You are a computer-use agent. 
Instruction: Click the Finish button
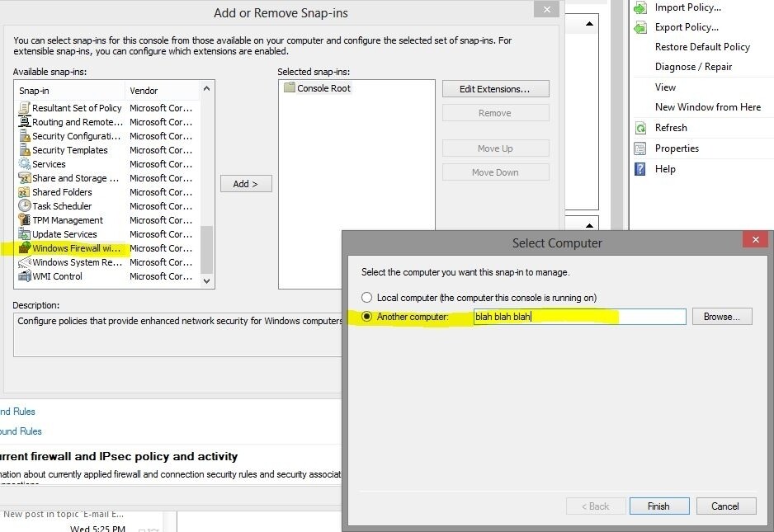[x=658, y=506]
